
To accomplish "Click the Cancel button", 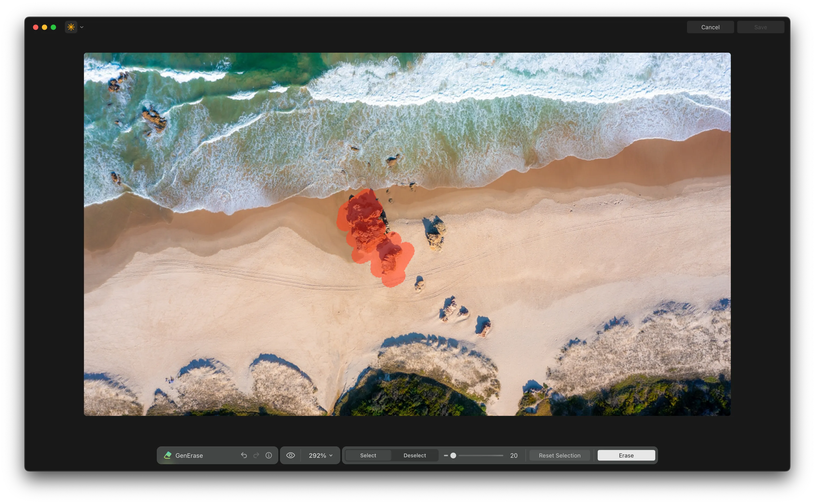I will (x=710, y=27).
